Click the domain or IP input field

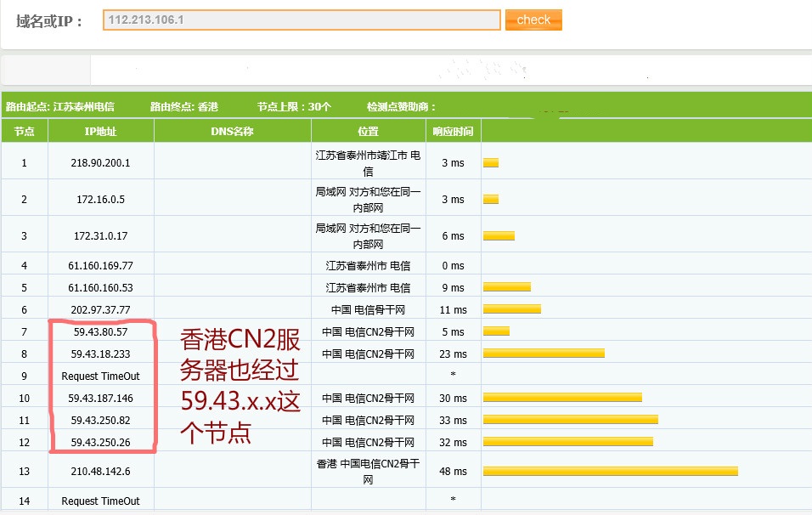point(302,20)
